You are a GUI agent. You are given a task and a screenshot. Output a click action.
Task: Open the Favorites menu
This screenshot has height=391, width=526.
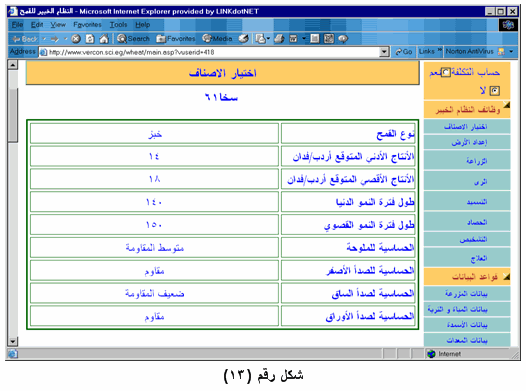(x=87, y=25)
